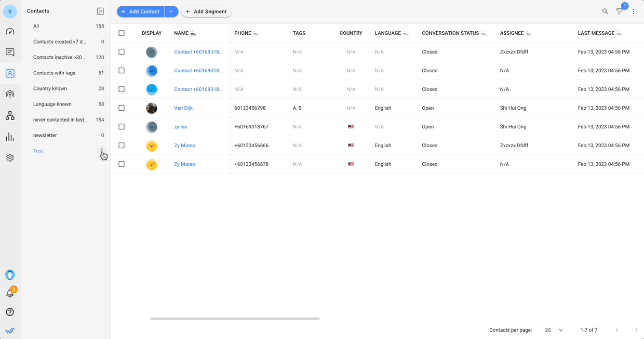
Task: Open the Workflows icon in sidebar
Action: [10, 116]
